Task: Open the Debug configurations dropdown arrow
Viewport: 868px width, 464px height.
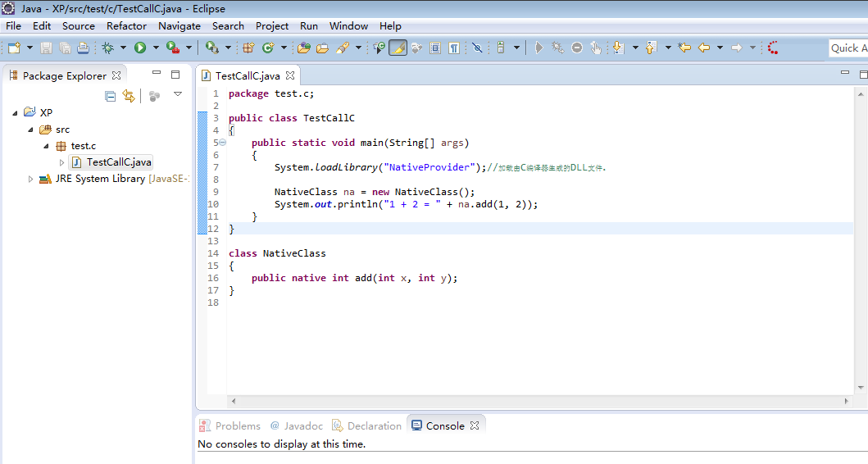Action: click(x=124, y=48)
